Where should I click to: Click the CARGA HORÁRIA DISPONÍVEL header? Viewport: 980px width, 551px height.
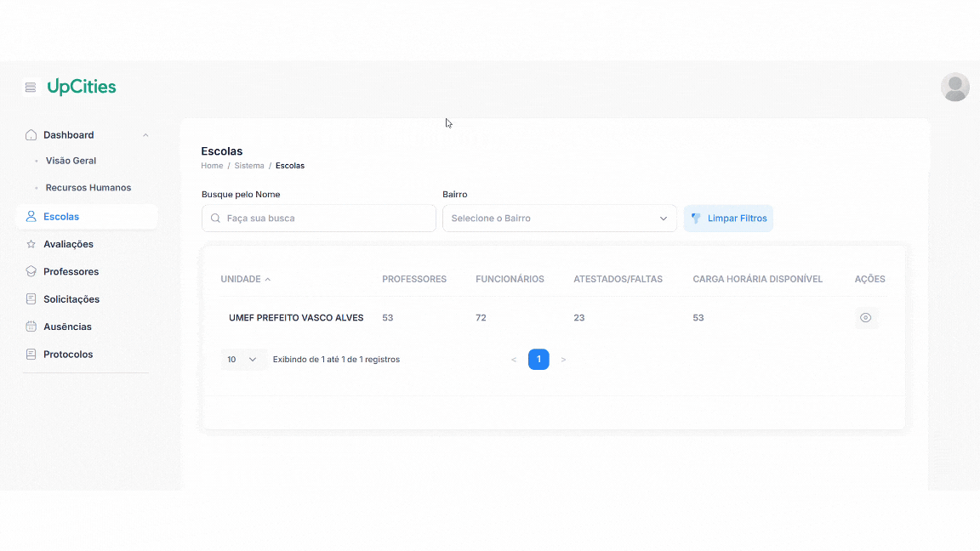click(757, 279)
